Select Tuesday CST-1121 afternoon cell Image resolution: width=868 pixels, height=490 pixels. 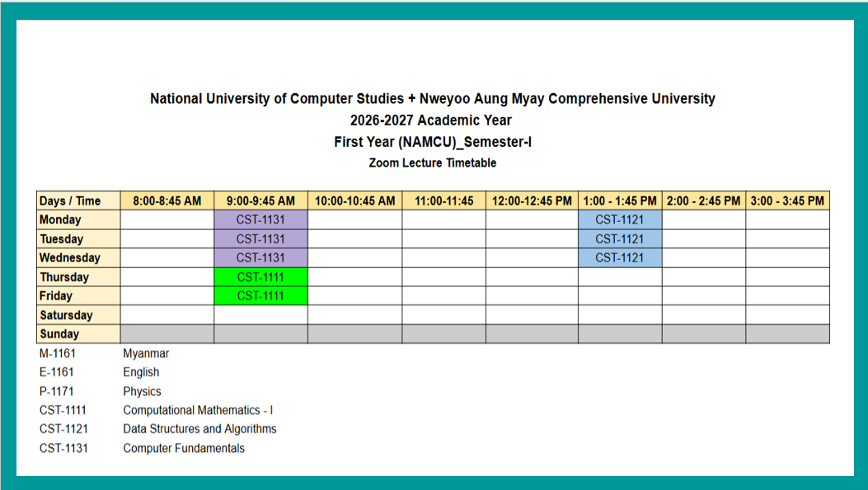(x=620, y=239)
